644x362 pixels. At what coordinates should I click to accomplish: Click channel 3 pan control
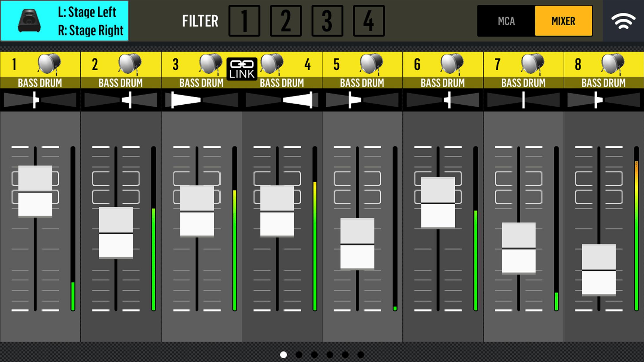click(201, 100)
